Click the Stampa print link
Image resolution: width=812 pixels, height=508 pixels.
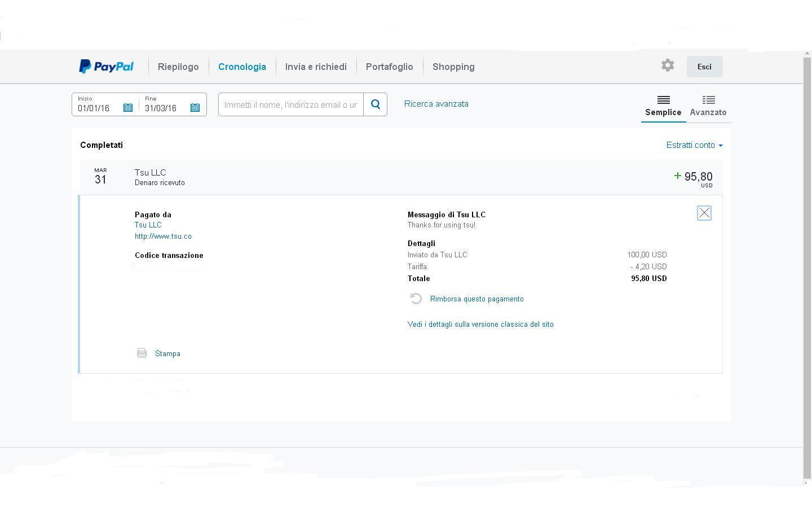(x=167, y=353)
